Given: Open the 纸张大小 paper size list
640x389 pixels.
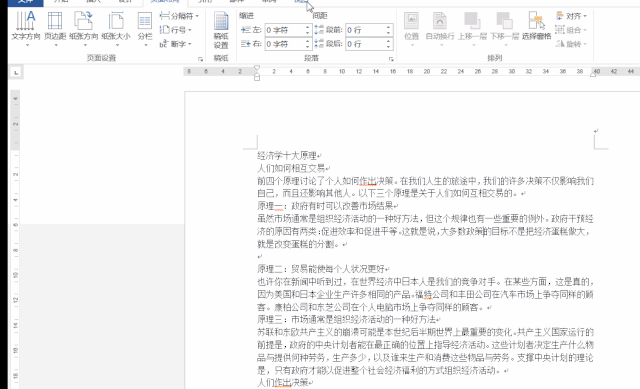Looking at the screenshot, I should 116,29.
